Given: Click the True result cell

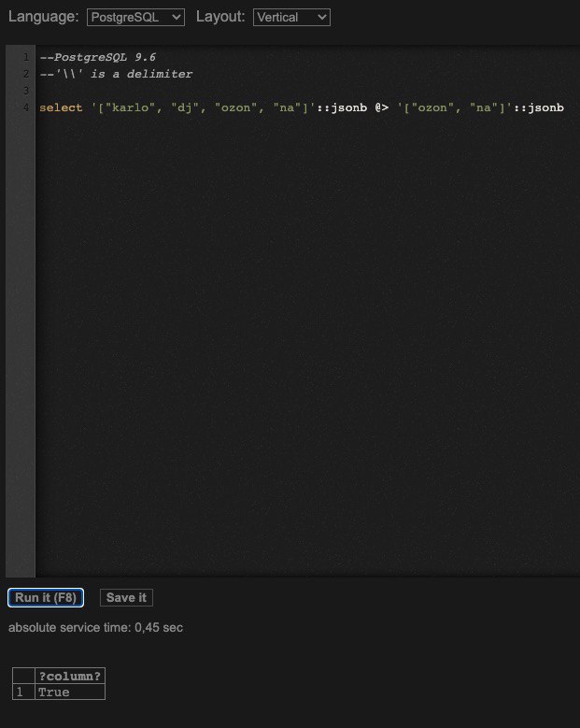Looking at the screenshot, I should pyautogui.click(x=70, y=692).
